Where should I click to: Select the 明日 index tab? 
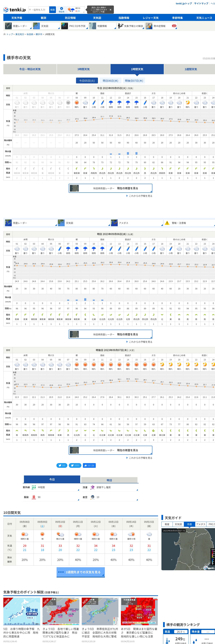(x=109, y=480)
